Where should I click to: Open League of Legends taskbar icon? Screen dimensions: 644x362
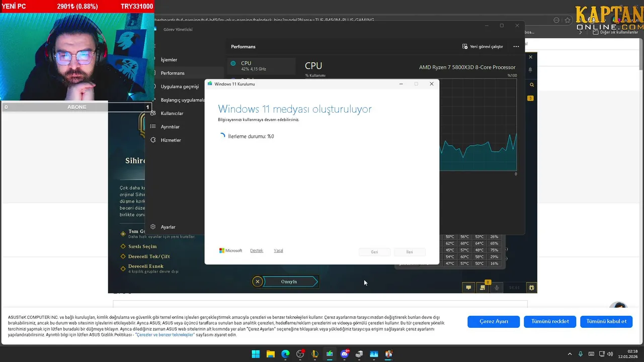coord(315,354)
